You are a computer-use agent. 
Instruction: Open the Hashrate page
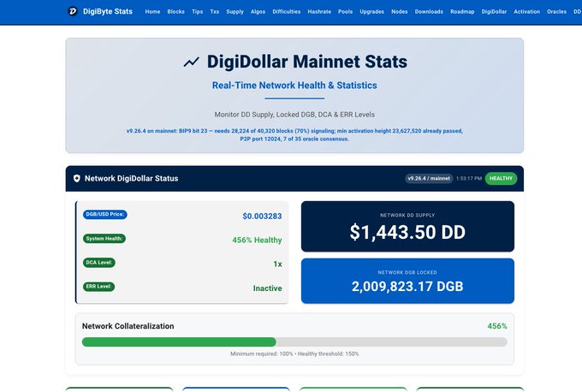pos(319,11)
